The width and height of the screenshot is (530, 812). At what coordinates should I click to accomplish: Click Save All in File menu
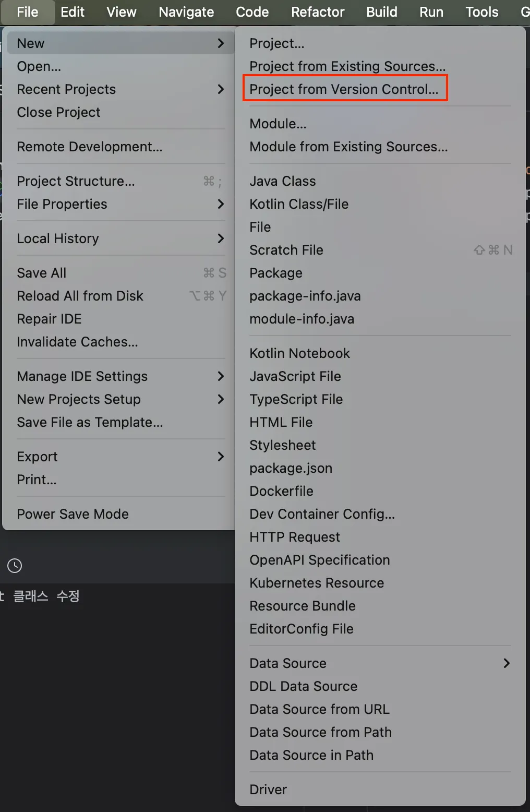pos(42,273)
